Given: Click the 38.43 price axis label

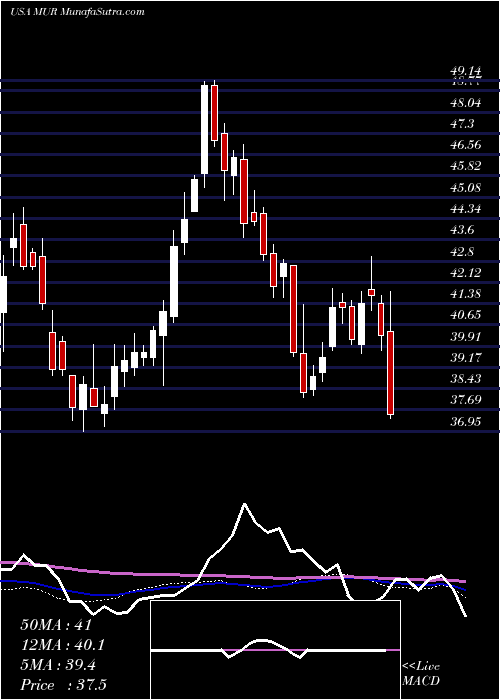Looking at the screenshot, I should click(x=466, y=379).
